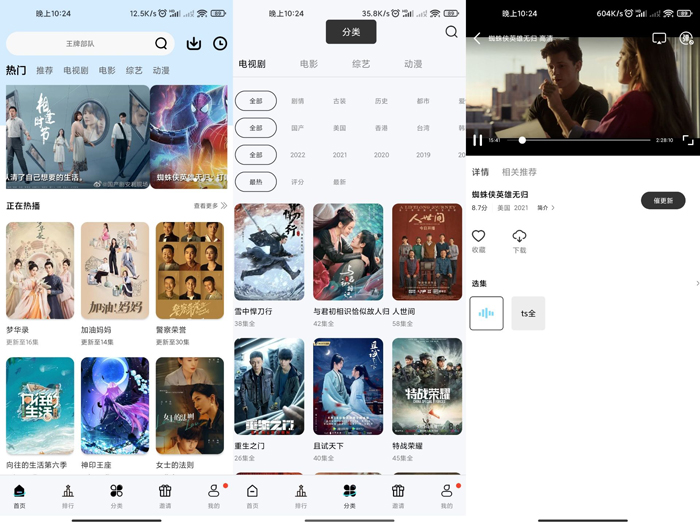
Task: Switch to the 相关推荐 tab
Action: tap(519, 172)
